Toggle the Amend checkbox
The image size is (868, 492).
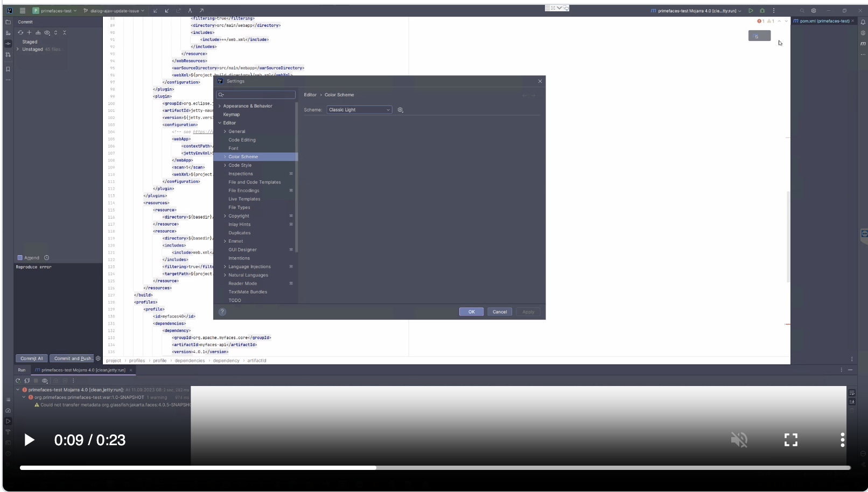pyautogui.click(x=21, y=257)
